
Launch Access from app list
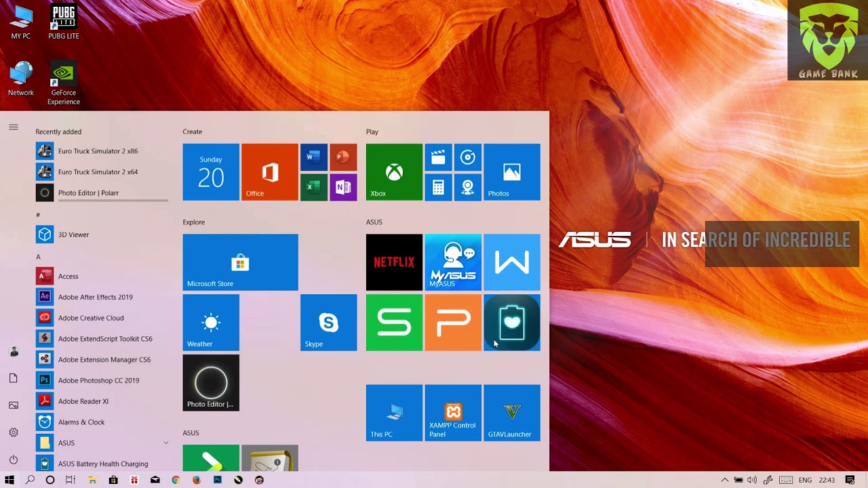pyautogui.click(x=102, y=277)
